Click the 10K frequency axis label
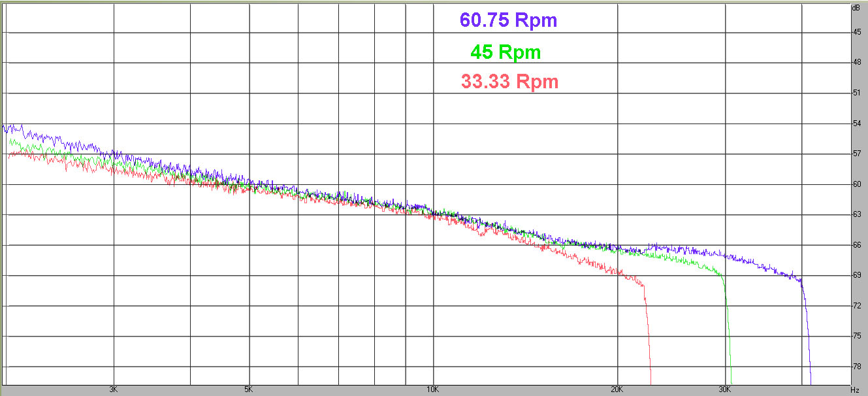868x396 pixels. click(x=432, y=390)
